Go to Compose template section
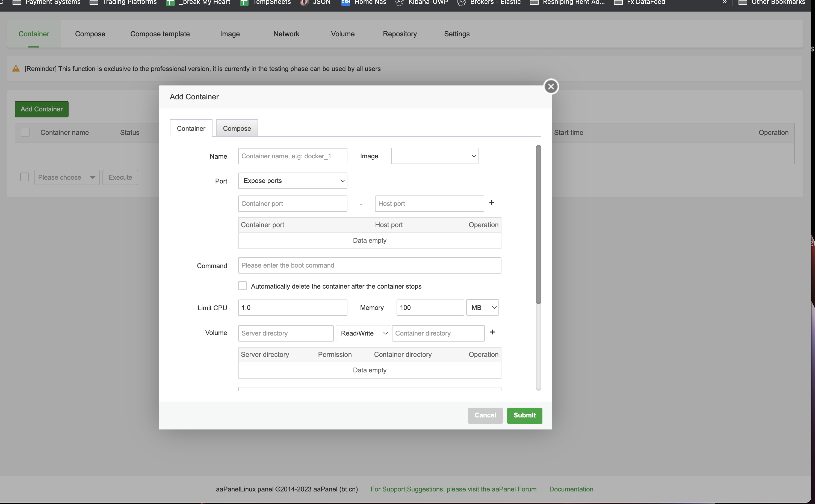The image size is (815, 504). click(x=160, y=34)
